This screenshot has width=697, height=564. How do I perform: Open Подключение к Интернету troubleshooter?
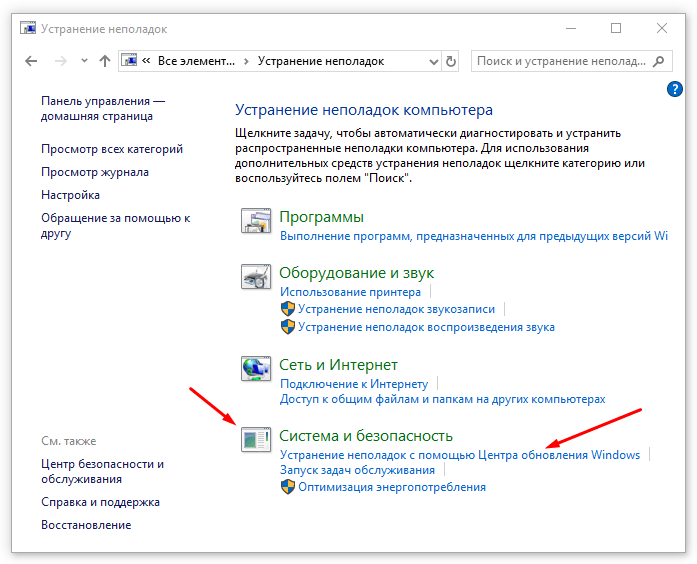click(x=354, y=384)
